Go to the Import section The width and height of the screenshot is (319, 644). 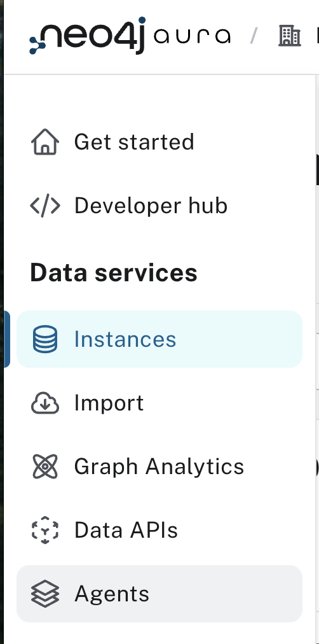(159, 403)
